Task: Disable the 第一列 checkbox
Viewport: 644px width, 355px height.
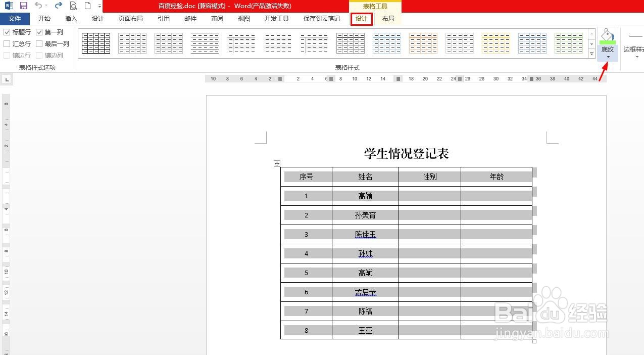Action: [39, 32]
